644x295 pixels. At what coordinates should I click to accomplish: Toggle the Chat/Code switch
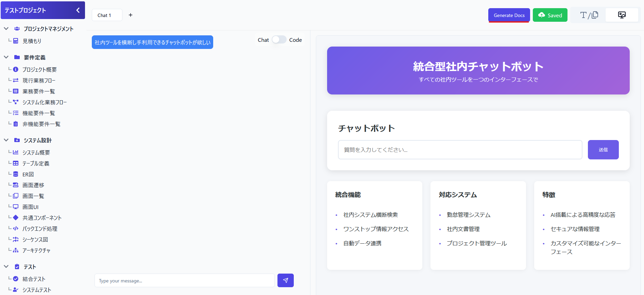click(279, 40)
